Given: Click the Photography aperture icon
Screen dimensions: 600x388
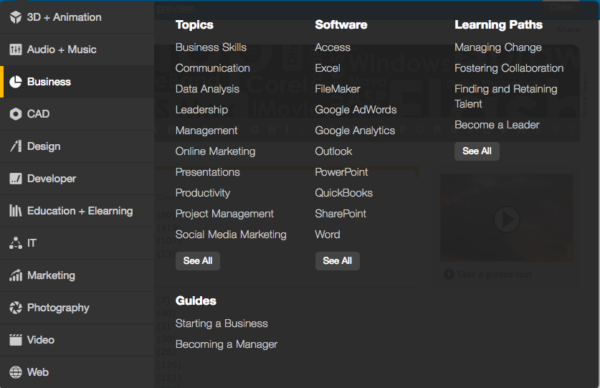Looking at the screenshot, I should pos(16,308).
